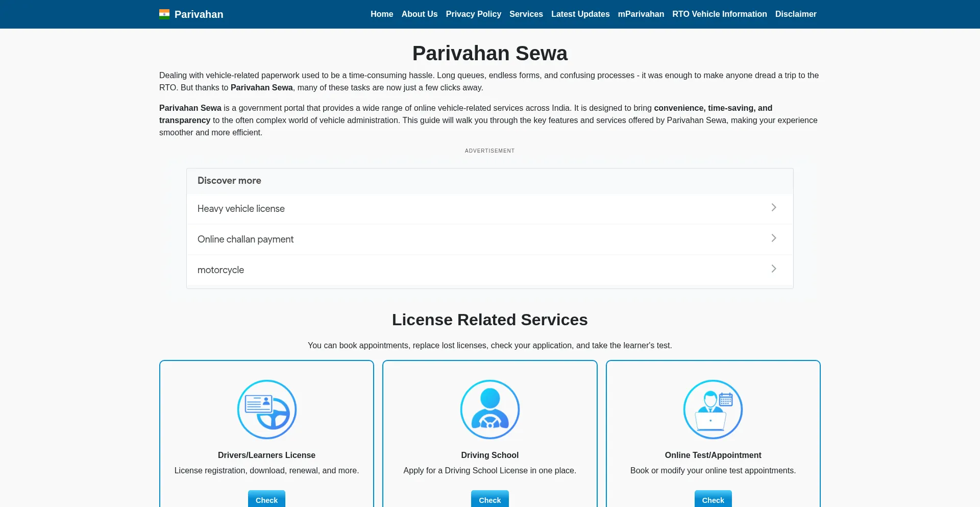Go to the Home menu item
This screenshot has height=507, width=980.
pyautogui.click(x=382, y=14)
